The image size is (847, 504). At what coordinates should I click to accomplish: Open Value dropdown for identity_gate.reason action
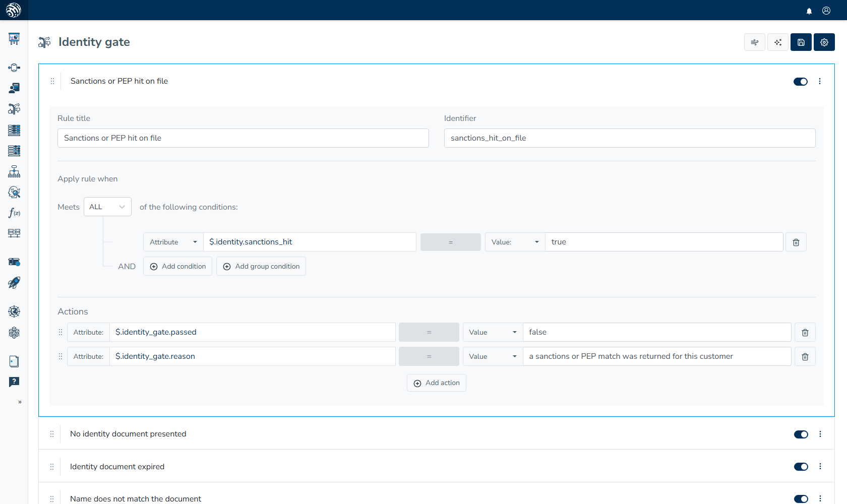coord(493,356)
